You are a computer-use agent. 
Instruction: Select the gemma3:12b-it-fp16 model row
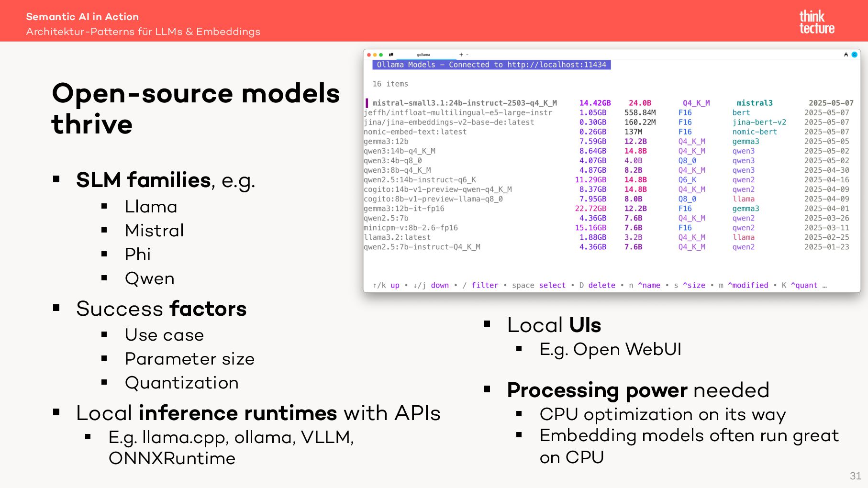(x=607, y=209)
